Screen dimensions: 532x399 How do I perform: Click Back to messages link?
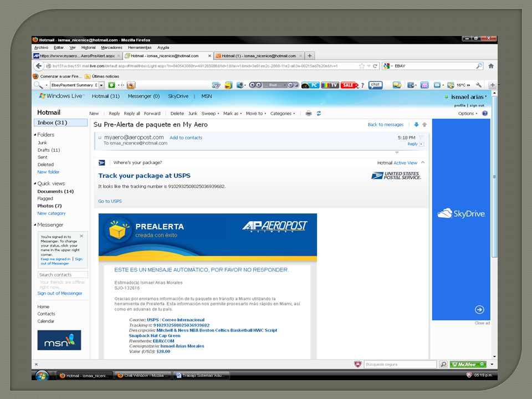386,125
